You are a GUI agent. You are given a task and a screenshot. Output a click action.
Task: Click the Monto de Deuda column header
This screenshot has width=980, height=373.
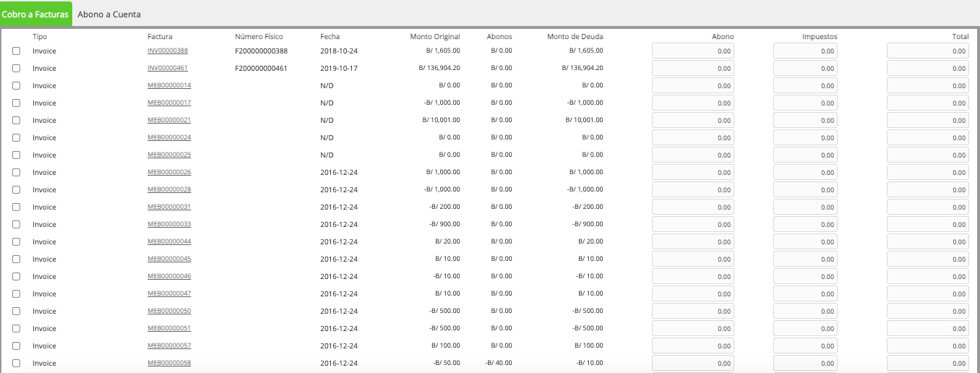[575, 36]
